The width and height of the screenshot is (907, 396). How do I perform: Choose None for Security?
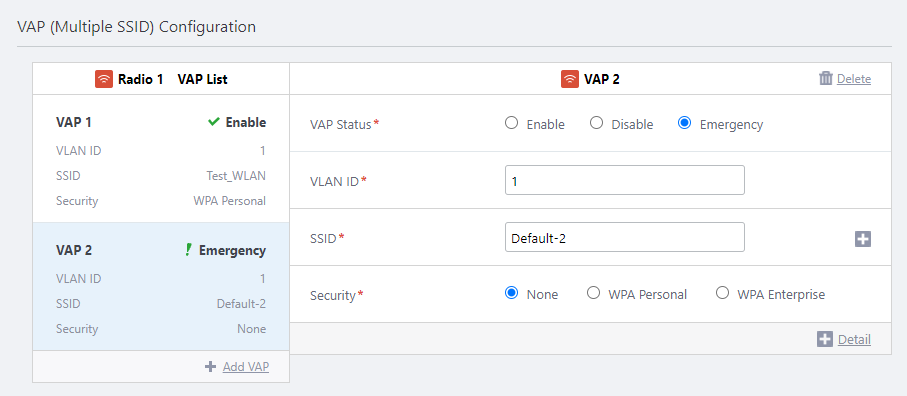(511, 293)
